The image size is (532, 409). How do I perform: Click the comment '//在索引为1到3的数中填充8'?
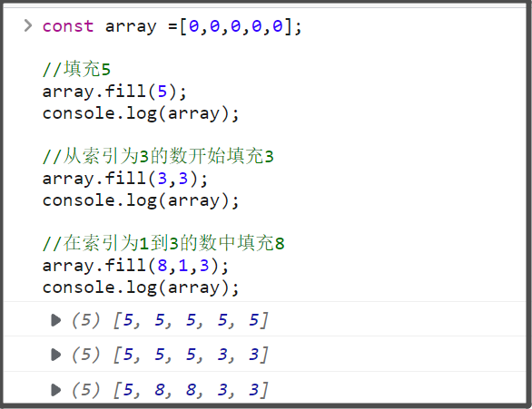tap(163, 243)
